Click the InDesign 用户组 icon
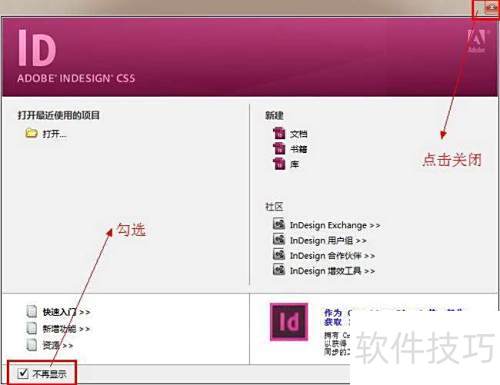The width and height of the screenshot is (500, 385). coord(279,239)
